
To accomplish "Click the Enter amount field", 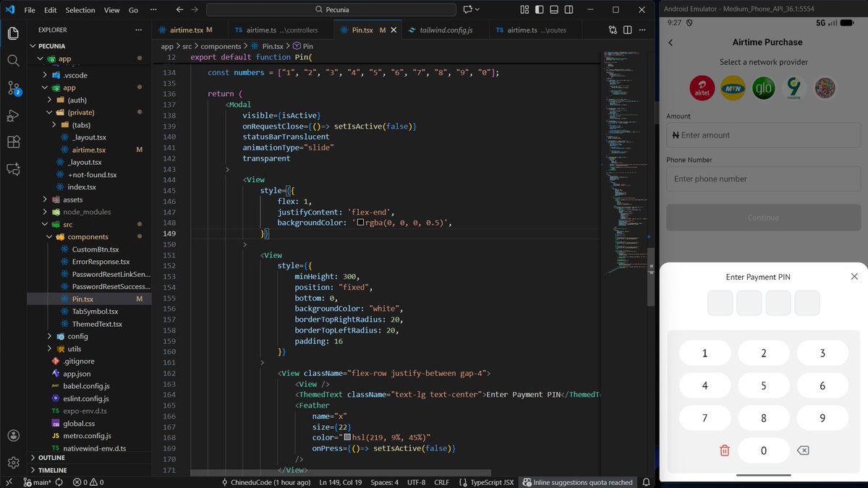I will coord(764,135).
